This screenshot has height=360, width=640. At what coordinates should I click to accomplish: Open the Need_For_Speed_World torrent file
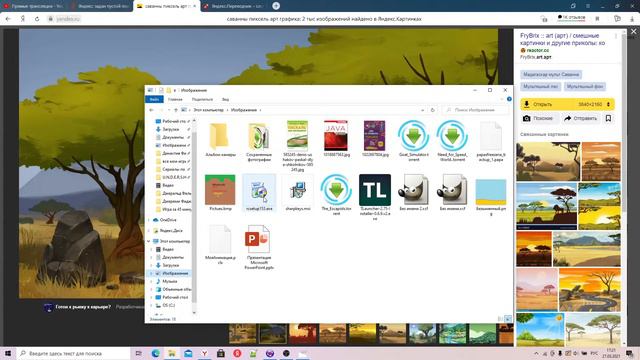pyautogui.click(x=452, y=141)
